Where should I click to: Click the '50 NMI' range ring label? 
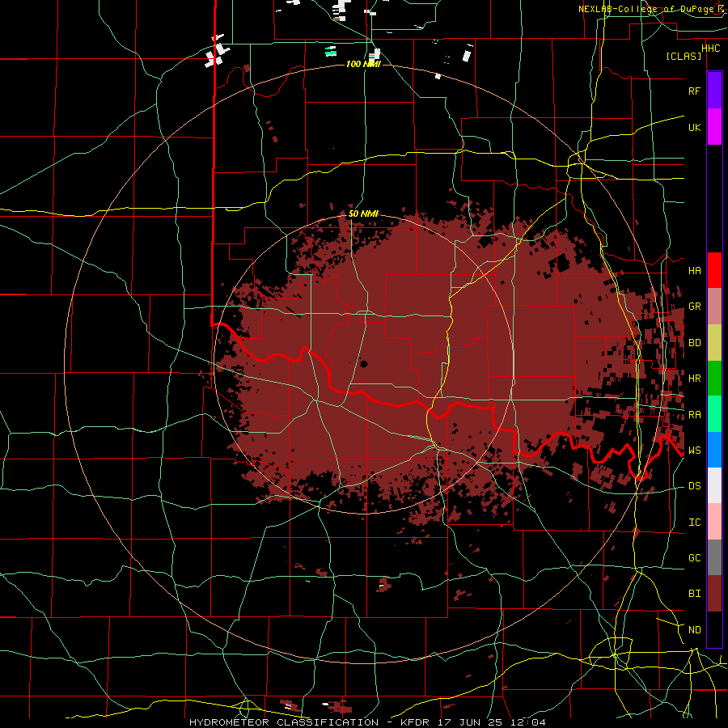363,214
